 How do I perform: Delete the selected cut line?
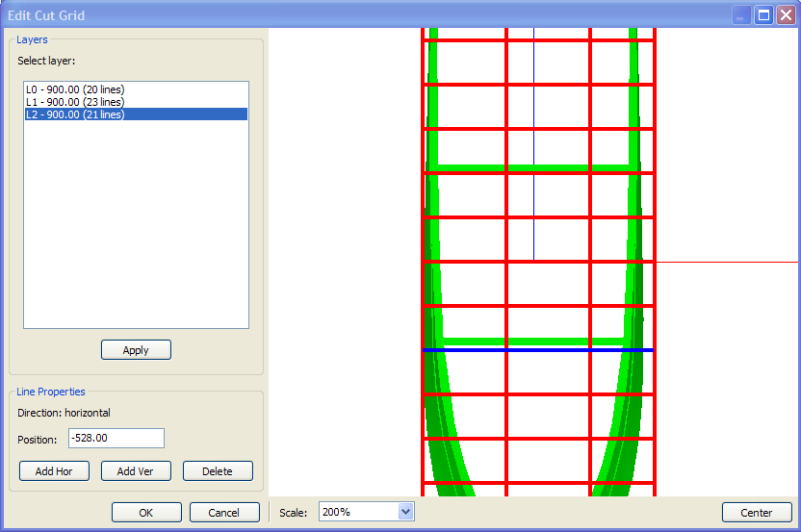(218, 471)
